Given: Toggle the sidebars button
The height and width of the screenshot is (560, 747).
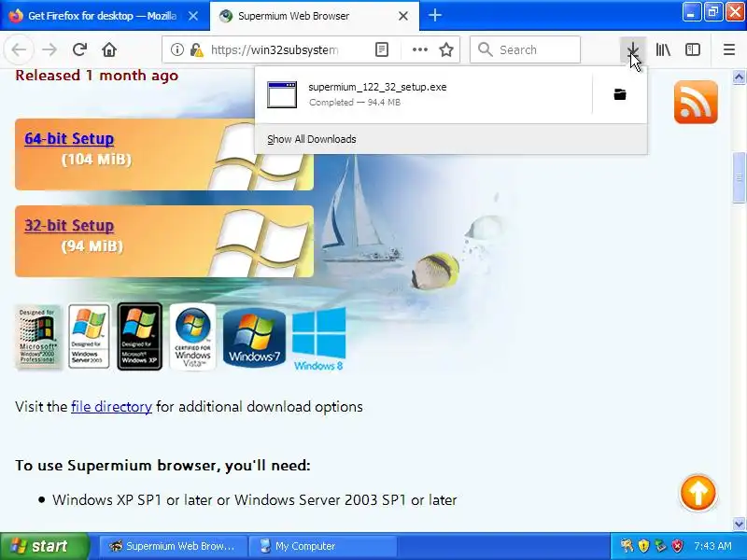Looking at the screenshot, I should click(692, 49).
